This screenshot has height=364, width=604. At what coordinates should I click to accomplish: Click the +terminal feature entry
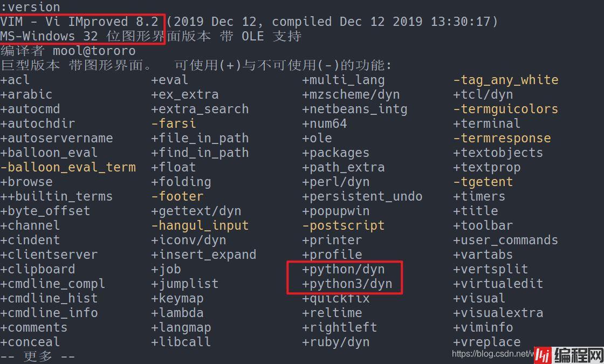(x=486, y=123)
